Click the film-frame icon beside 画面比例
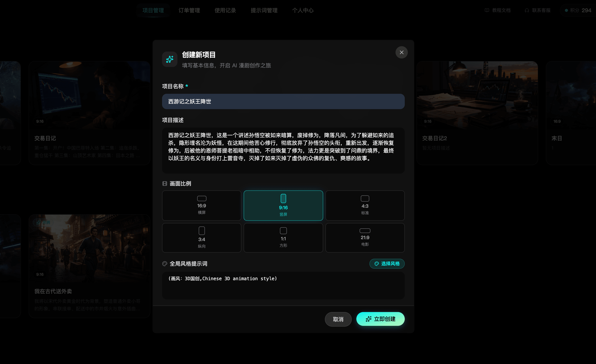596x364 pixels. tap(165, 184)
